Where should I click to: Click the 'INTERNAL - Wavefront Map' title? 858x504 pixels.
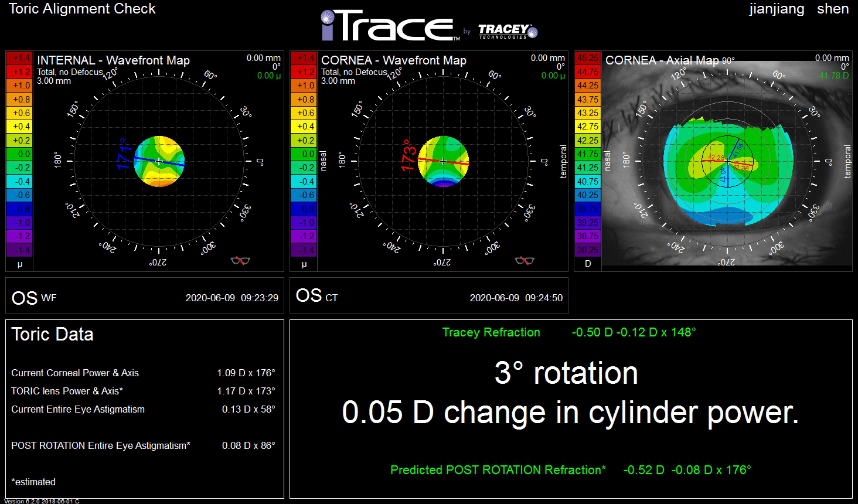[113, 60]
